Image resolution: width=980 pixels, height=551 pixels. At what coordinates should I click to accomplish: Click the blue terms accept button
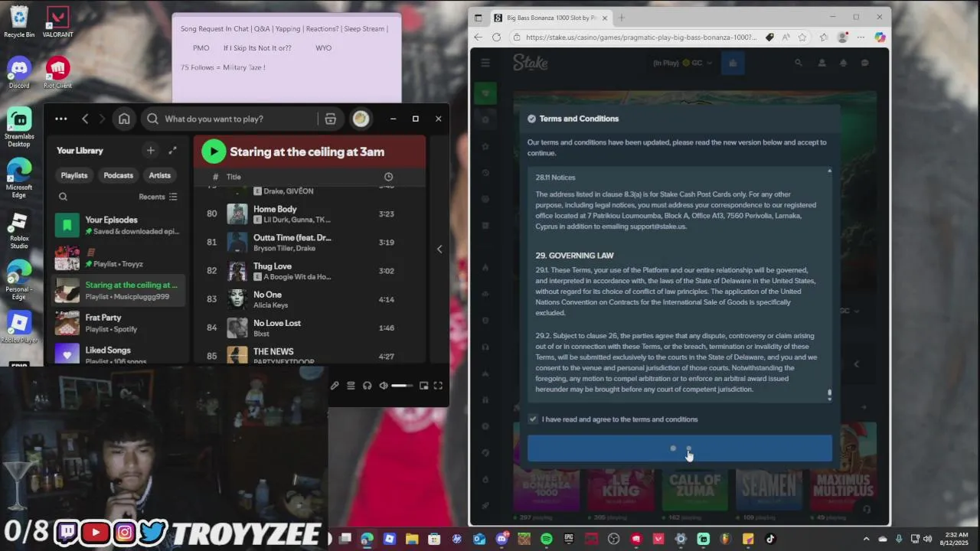[680, 448]
